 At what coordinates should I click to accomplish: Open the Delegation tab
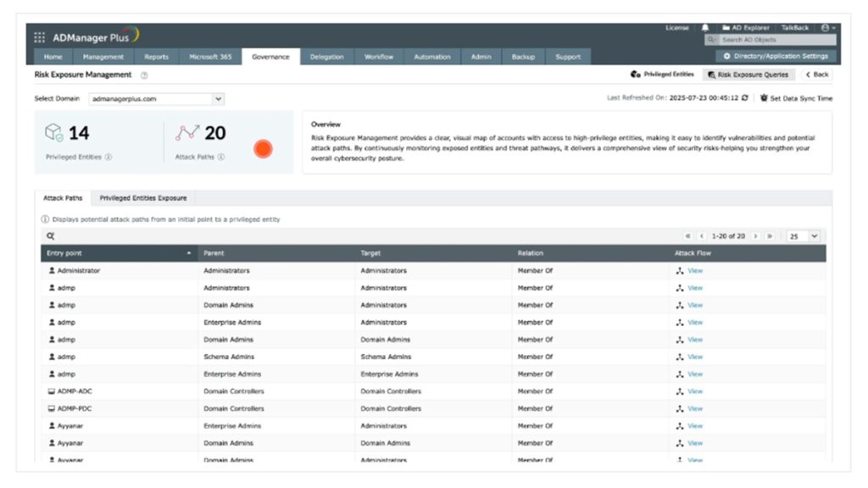(x=326, y=57)
